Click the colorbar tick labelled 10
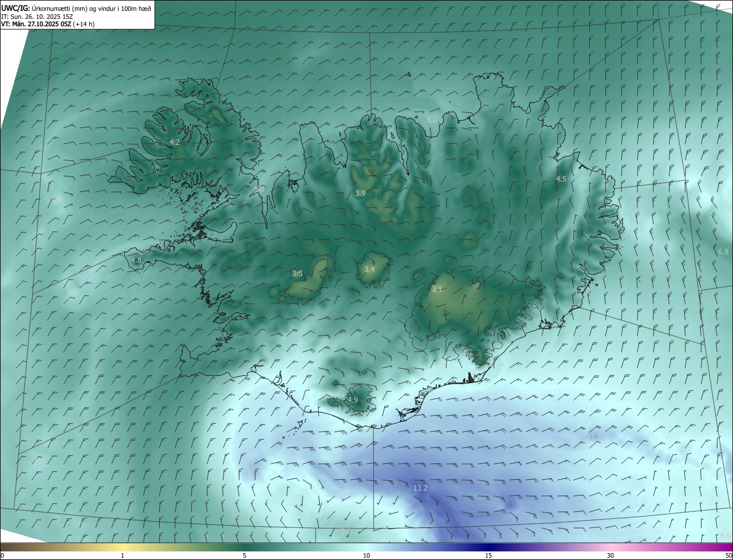The height and width of the screenshot is (560, 733). tap(366, 555)
